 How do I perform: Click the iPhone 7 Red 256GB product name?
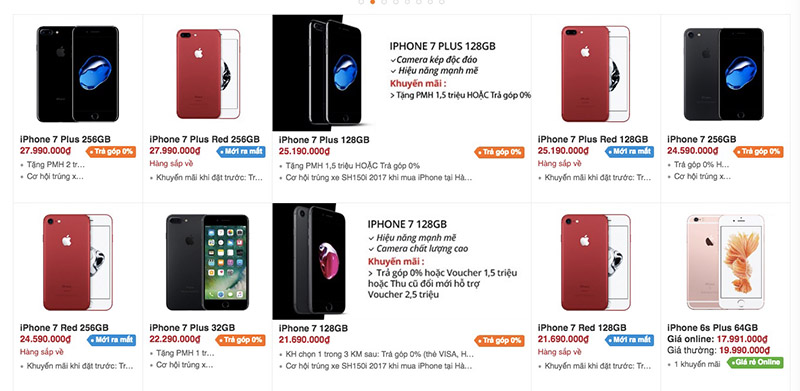tap(64, 328)
